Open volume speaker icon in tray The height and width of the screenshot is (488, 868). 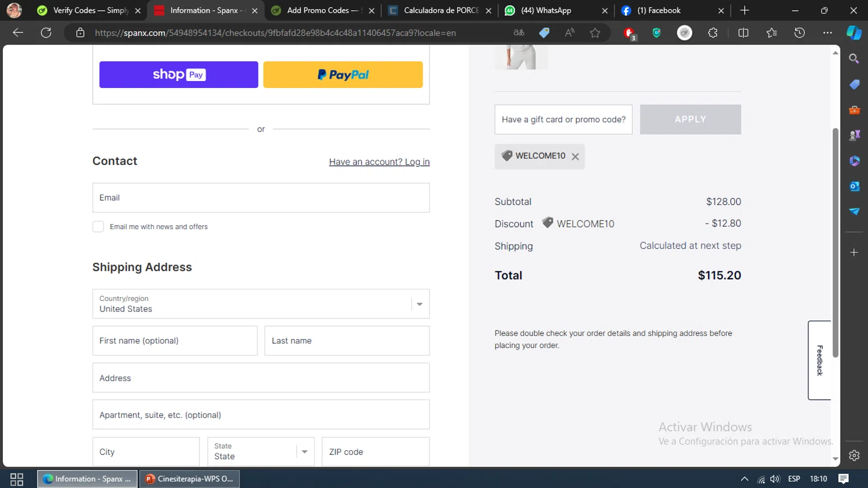tap(775, 479)
